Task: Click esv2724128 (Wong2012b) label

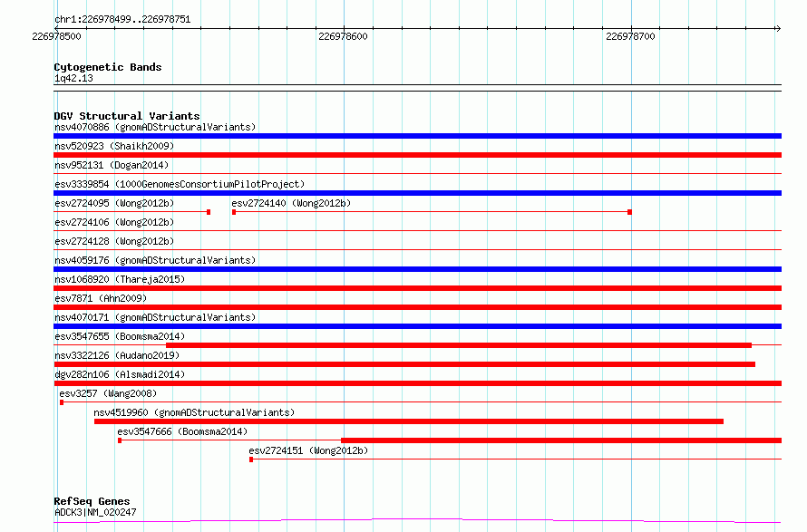Action: coord(114,241)
